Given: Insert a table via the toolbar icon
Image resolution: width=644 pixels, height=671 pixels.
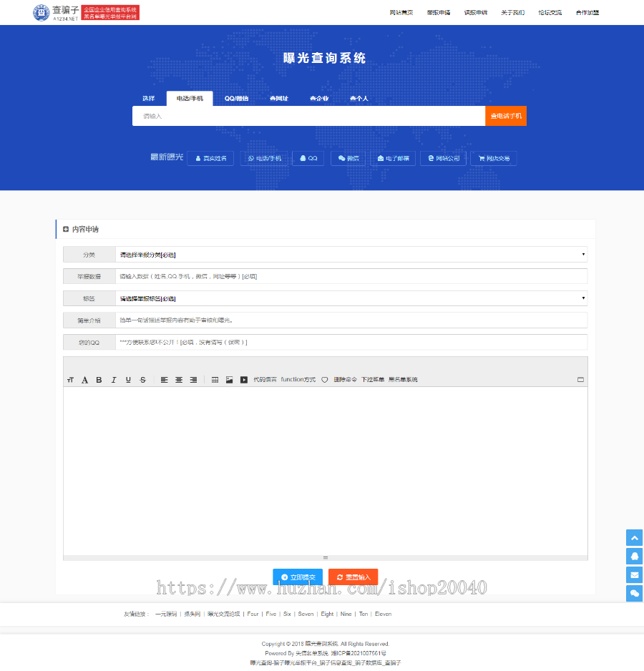Looking at the screenshot, I should (x=215, y=380).
